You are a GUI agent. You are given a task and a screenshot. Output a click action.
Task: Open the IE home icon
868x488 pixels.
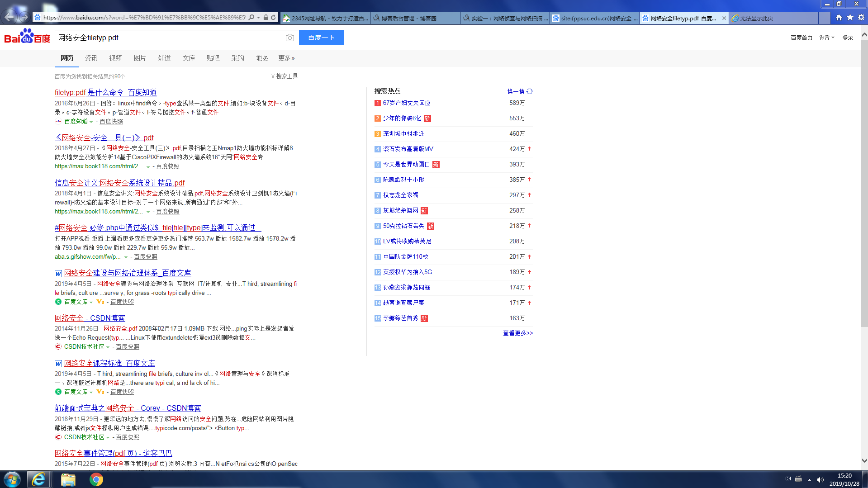839,18
